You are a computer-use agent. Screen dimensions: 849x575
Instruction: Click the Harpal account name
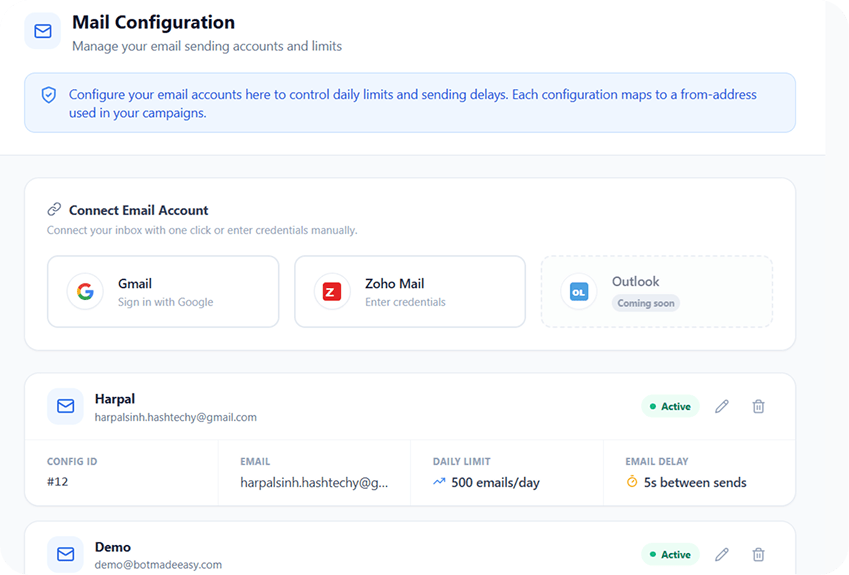pos(115,399)
